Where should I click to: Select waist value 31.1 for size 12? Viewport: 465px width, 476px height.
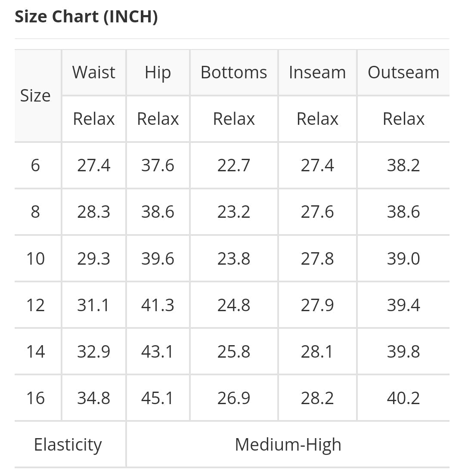point(94,305)
